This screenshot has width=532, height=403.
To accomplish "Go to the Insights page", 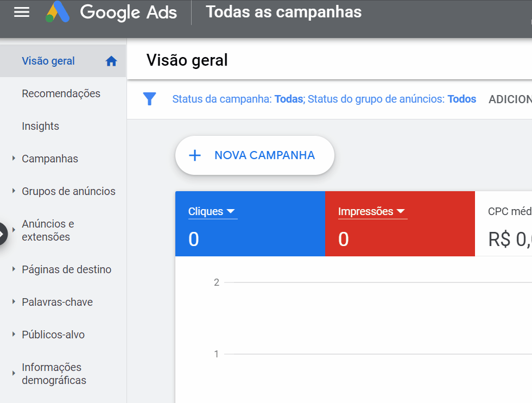I will coord(40,126).
